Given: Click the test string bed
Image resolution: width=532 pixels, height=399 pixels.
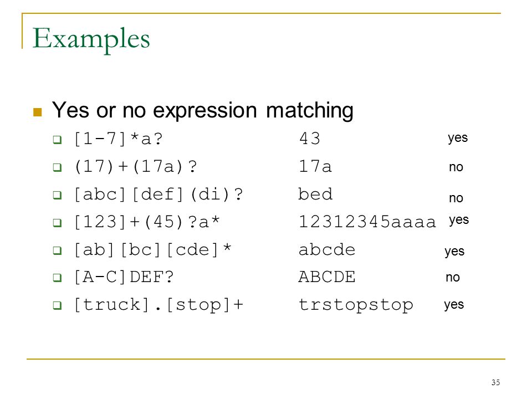Looking at the screenshot, I should (315, 194).
